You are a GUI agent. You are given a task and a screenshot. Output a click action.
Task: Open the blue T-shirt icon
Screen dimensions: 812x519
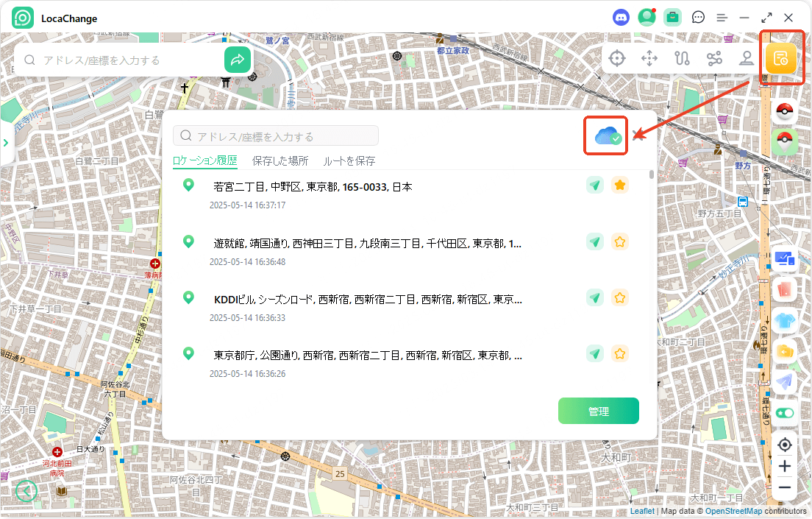tap(785, 321)
